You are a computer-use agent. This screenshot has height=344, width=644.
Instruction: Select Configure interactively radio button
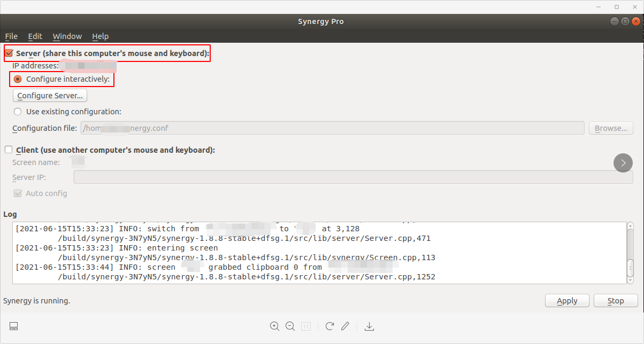tap(18, 79)
